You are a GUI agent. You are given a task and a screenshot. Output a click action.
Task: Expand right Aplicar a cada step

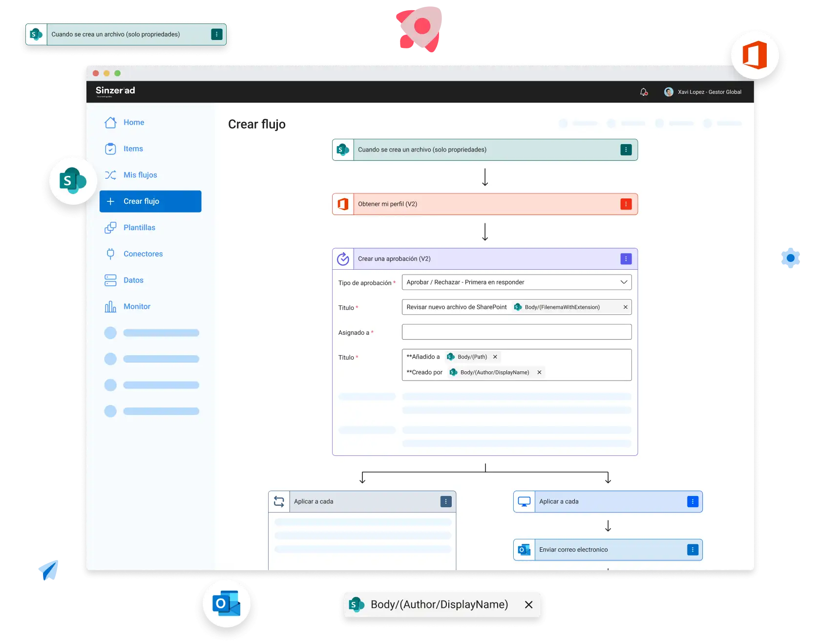608,501
